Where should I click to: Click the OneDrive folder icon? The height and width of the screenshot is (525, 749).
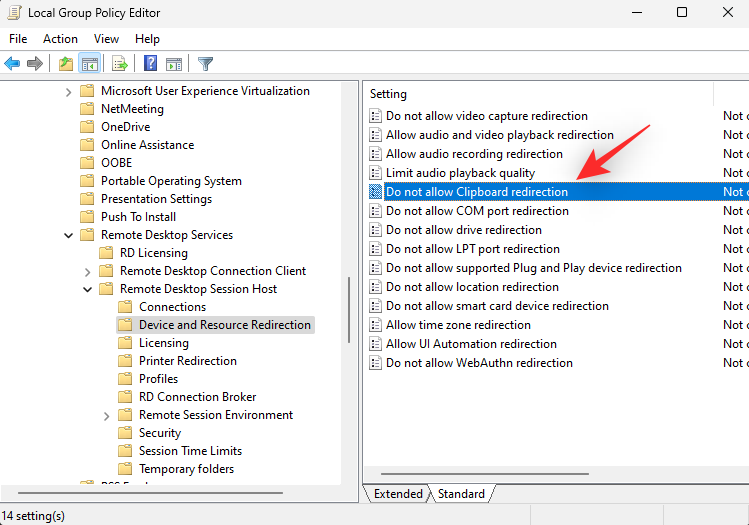pos(87,127)
